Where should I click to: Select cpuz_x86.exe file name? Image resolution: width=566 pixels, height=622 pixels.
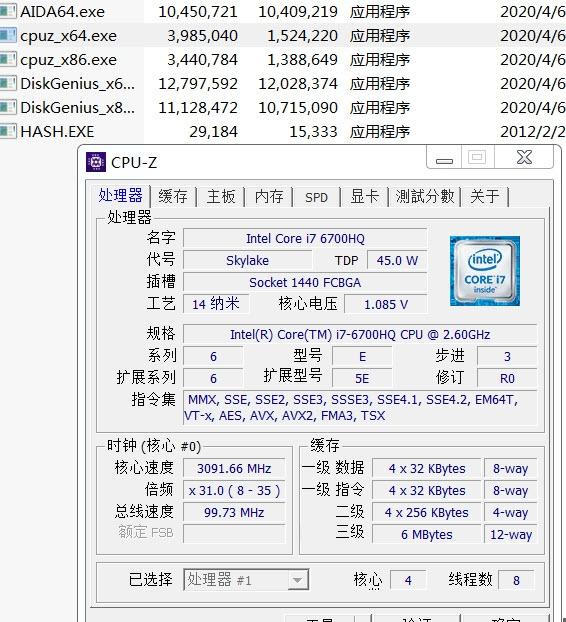[68, 60]
